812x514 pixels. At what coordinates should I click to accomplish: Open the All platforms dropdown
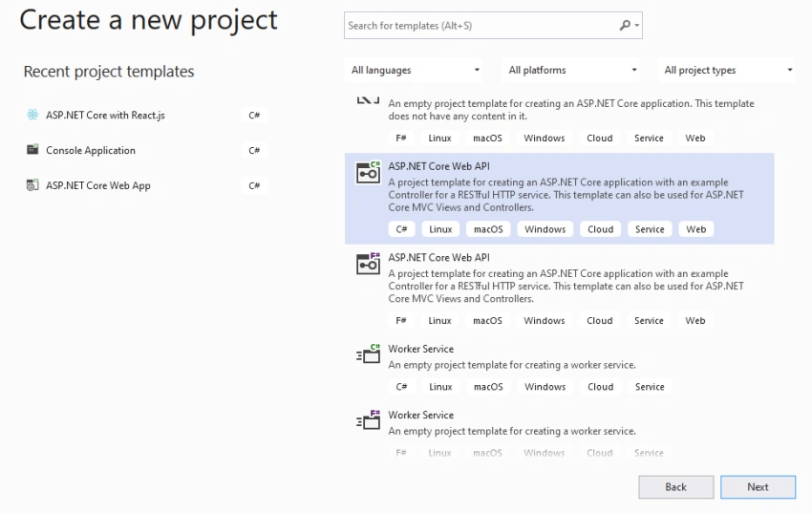click(570, 70)
